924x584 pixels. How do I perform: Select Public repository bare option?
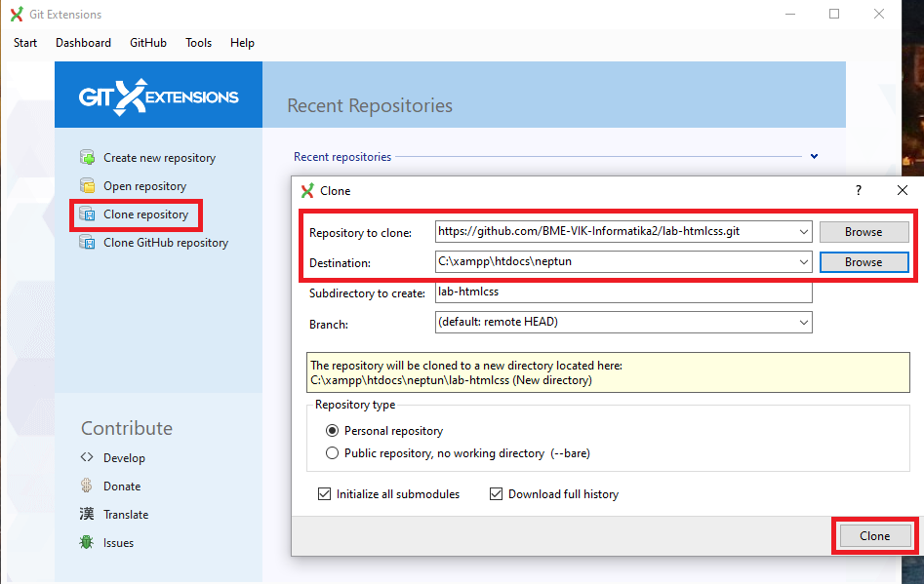click(x=333, y=453)
